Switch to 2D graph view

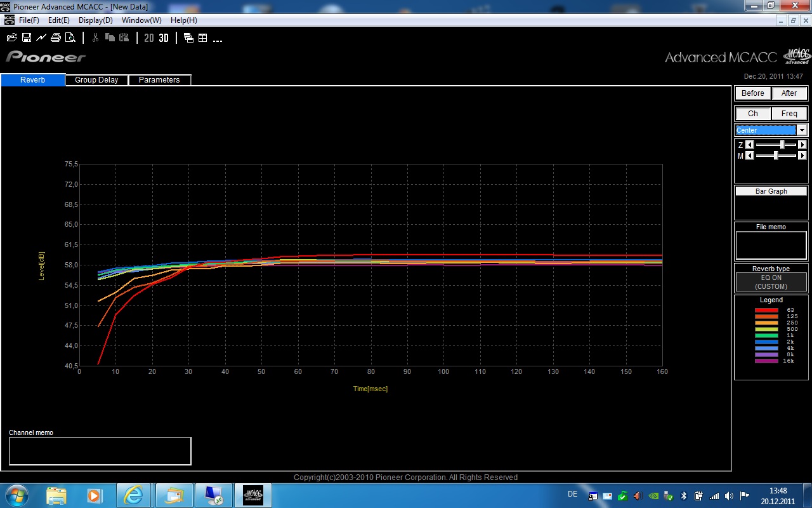149,38
